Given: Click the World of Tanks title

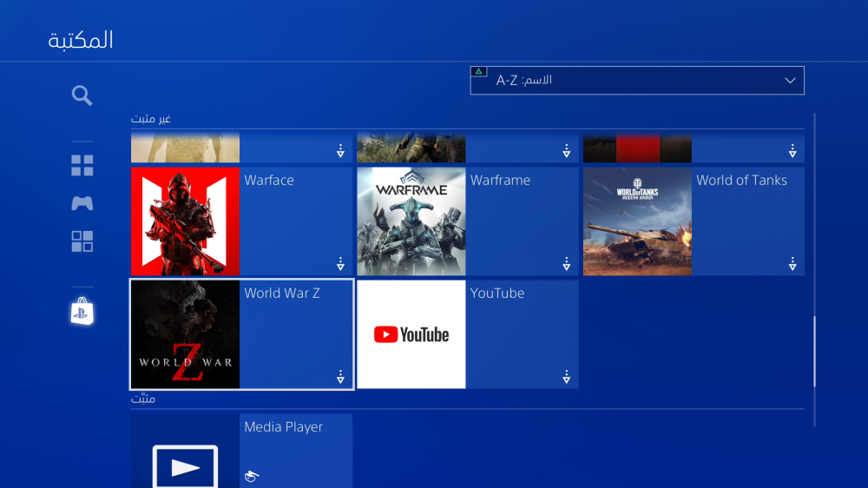Looking at the screenshot, I should click(x=741, y=181).
